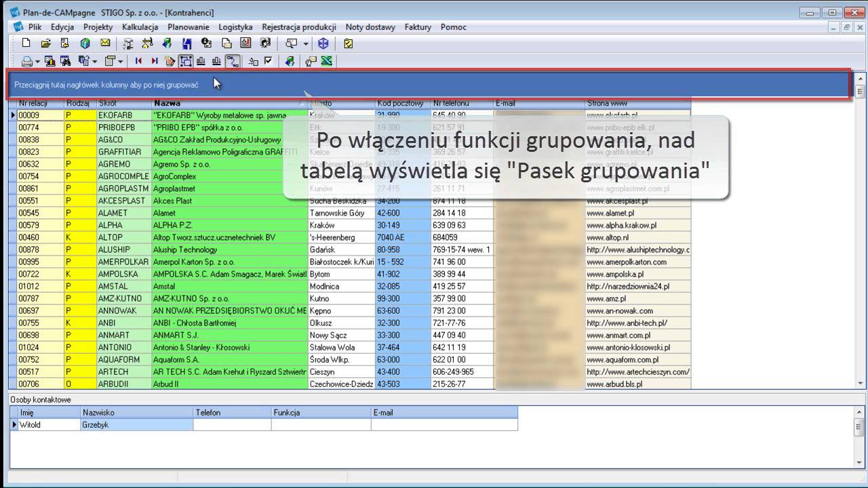Select relation number cell 00460
Image resolution: width=868 pixels, height=488 pixels.
click(40, 237)
